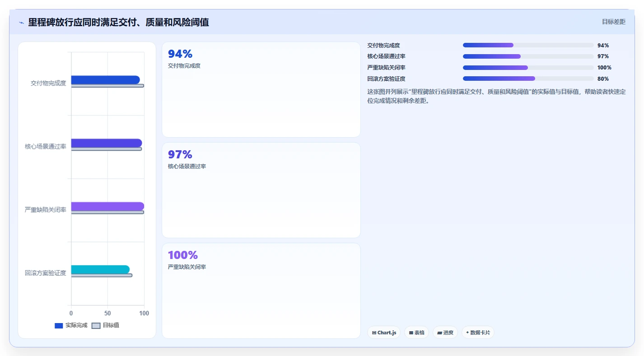
Task: Select the 表格 tag chip
Action: coord(416,333)
